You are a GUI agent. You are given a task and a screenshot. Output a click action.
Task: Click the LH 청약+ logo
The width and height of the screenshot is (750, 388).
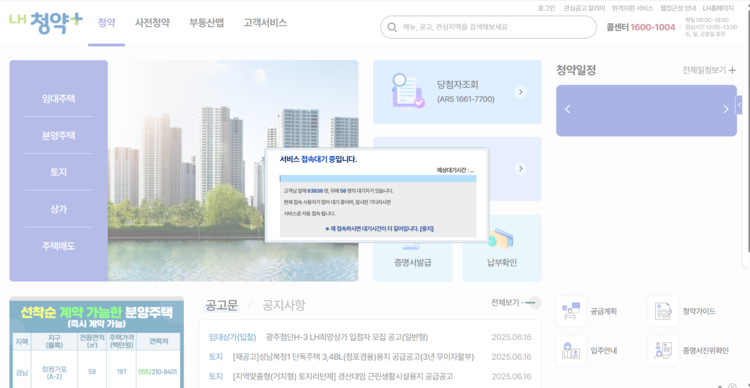(46, 22)
